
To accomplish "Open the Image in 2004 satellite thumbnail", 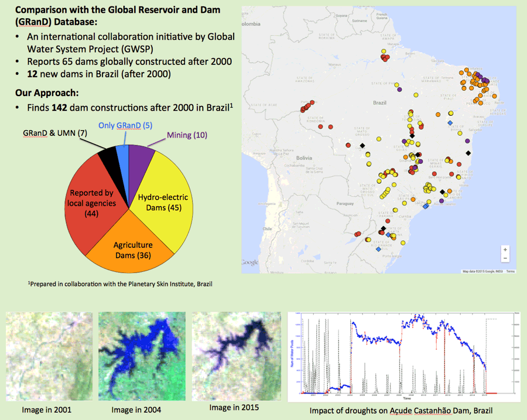I will coord(142,354).
